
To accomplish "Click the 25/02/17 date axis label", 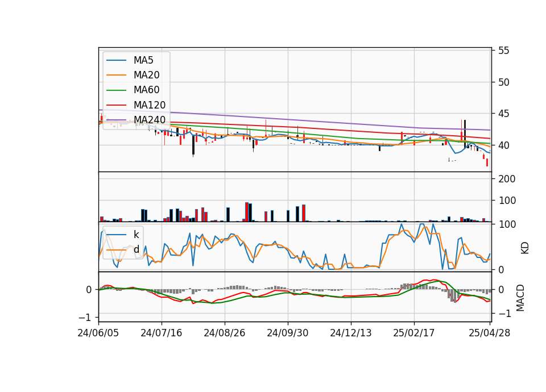I will 414,333.
